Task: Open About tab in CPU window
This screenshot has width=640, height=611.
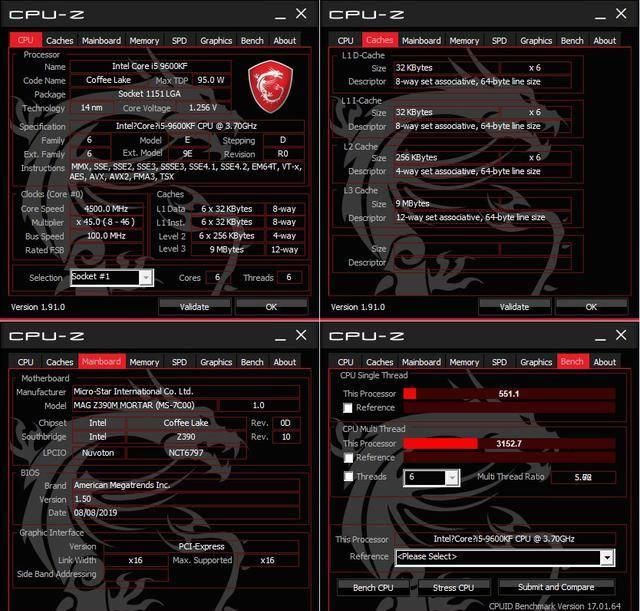Action: point(284,40)
